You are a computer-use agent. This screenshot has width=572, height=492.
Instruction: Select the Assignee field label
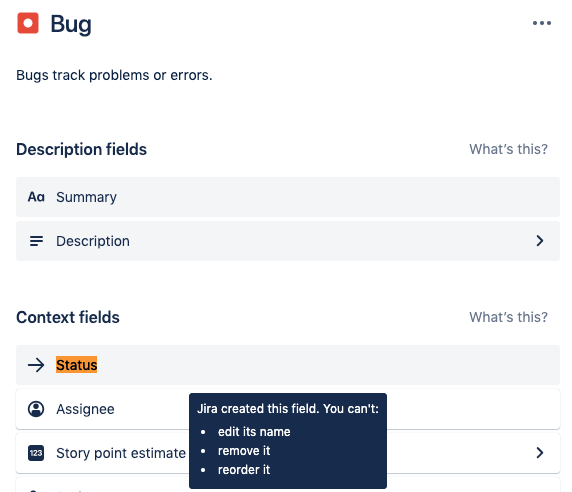click(85, 409)
